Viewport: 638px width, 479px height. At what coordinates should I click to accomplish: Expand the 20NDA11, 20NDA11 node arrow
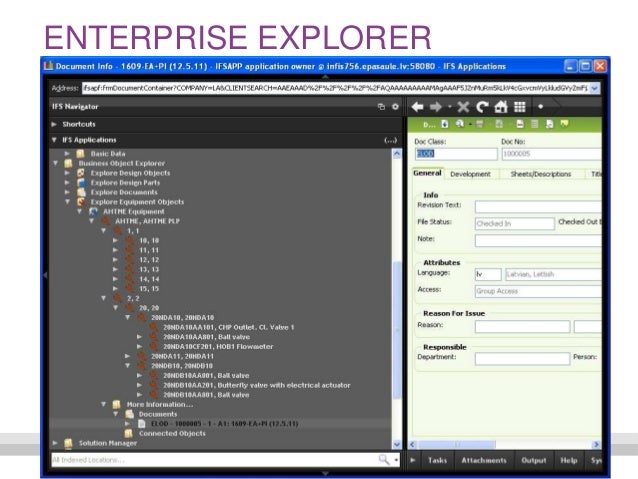(x=128, y=356)
